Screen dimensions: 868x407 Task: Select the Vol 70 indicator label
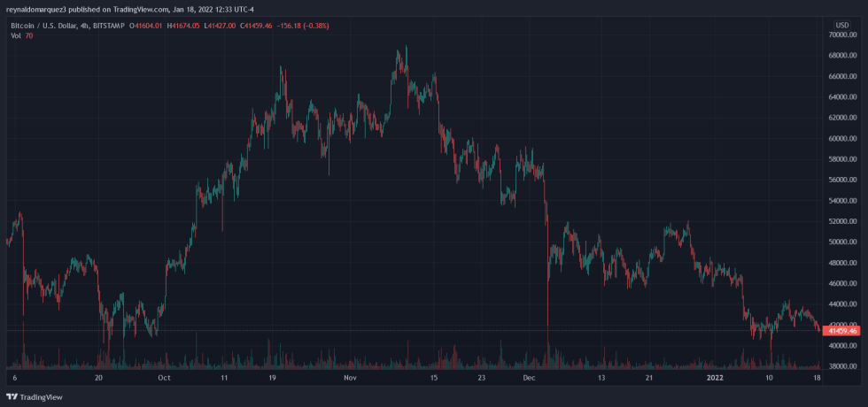coord(21,35)
